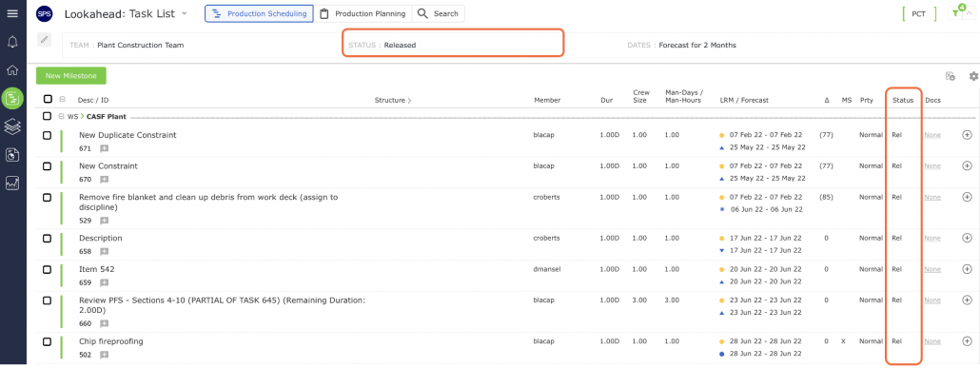Open the hamburger main menu

tap(11, 13)
